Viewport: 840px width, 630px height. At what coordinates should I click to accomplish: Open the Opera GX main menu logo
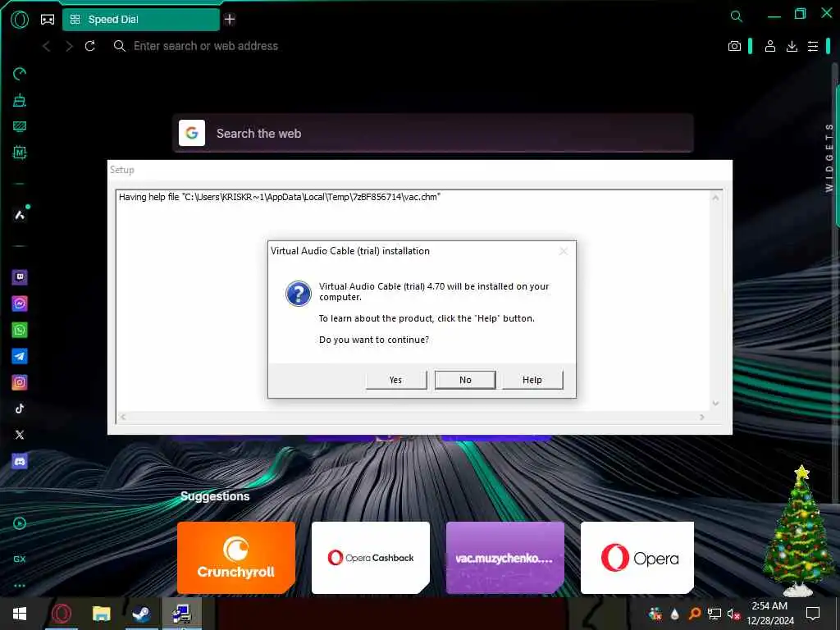tap(20, 20)
